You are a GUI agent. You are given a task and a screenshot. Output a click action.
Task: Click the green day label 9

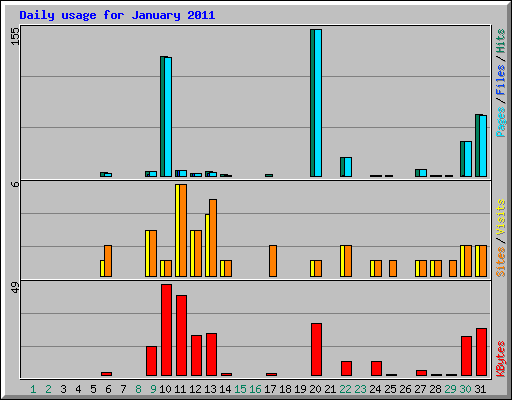click(153, 389)
